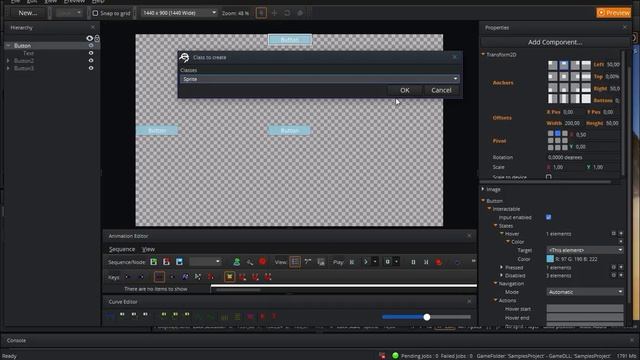Select the Text item in Hierarchy
Viewport: 640px width, 360px height.
pos(28,53)
